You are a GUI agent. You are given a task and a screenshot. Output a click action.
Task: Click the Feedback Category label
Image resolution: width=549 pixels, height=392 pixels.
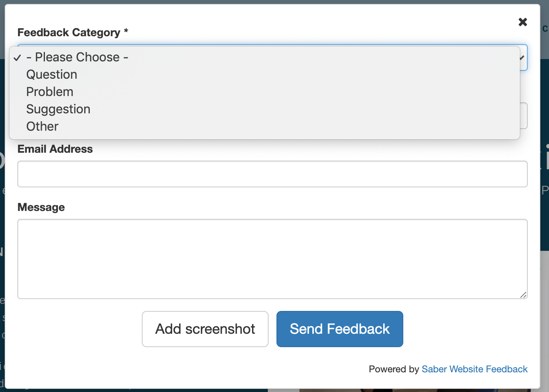point(73,32)
